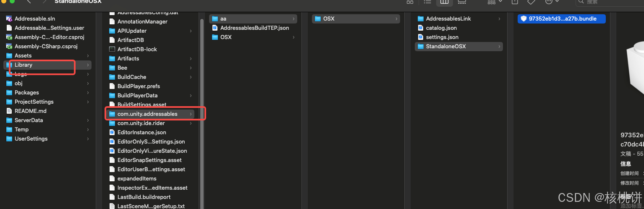Expand the Artifacts folder chevron
The height and width of the screenshot is (209, 644).
tap(191, 58)
